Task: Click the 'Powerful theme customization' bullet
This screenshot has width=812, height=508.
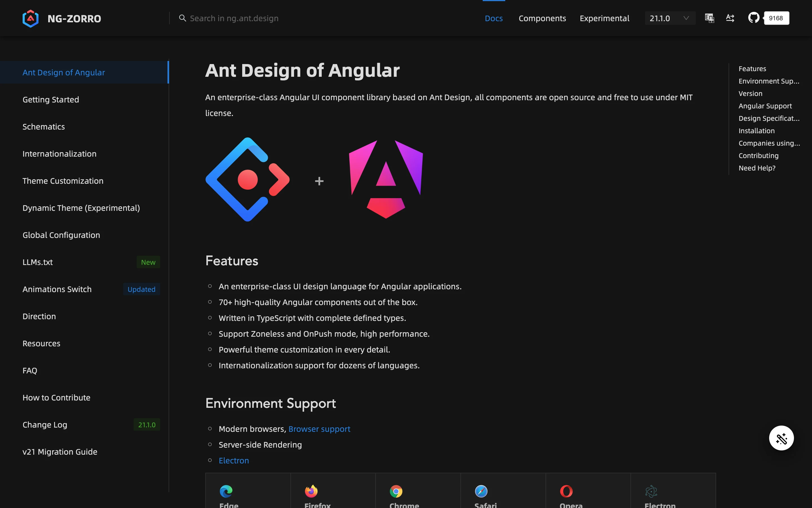Action: coord(304,349)
